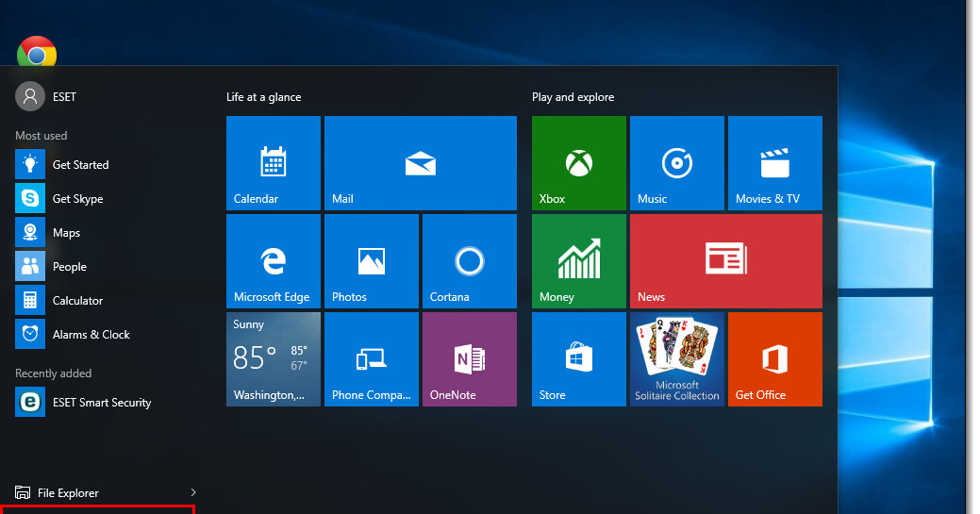Select the Calculator label
This screenshot has height=514, width=980.
(77, 301)
